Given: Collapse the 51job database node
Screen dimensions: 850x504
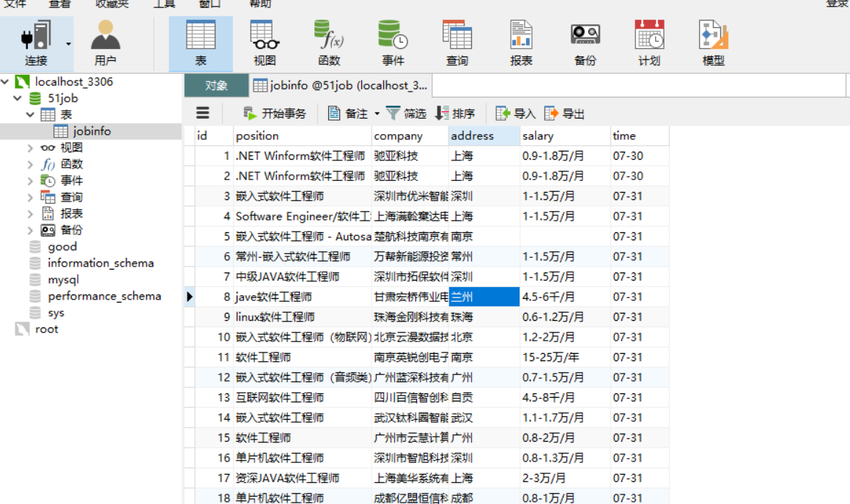Looking at the screenshot, I should point(16,98).
